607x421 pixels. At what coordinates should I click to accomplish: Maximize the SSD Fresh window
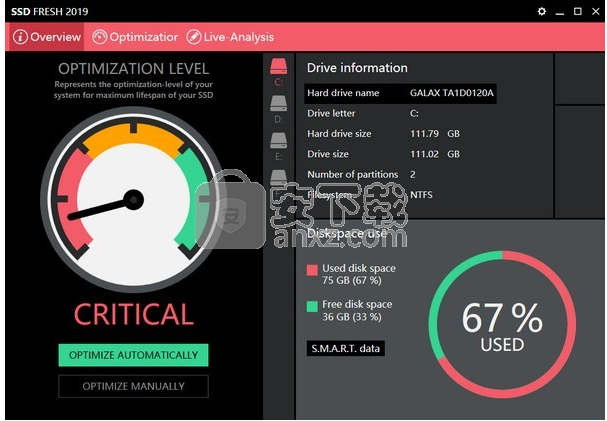(x=578, y=11)
